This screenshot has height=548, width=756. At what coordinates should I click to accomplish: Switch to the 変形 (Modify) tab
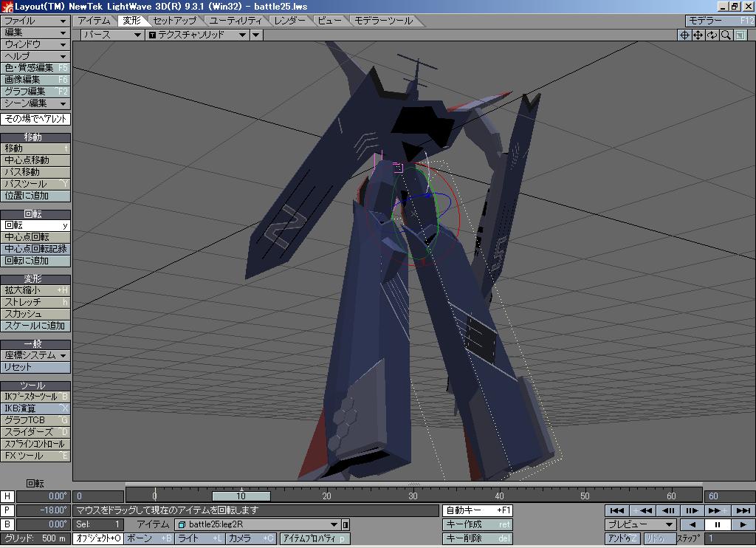pos(131,20)
